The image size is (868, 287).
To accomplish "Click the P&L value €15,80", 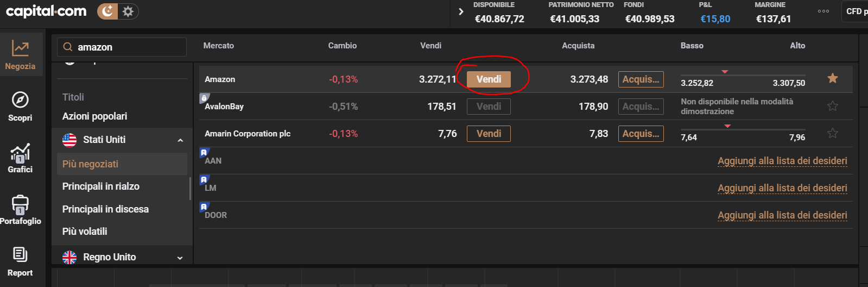I will [715, 19].
